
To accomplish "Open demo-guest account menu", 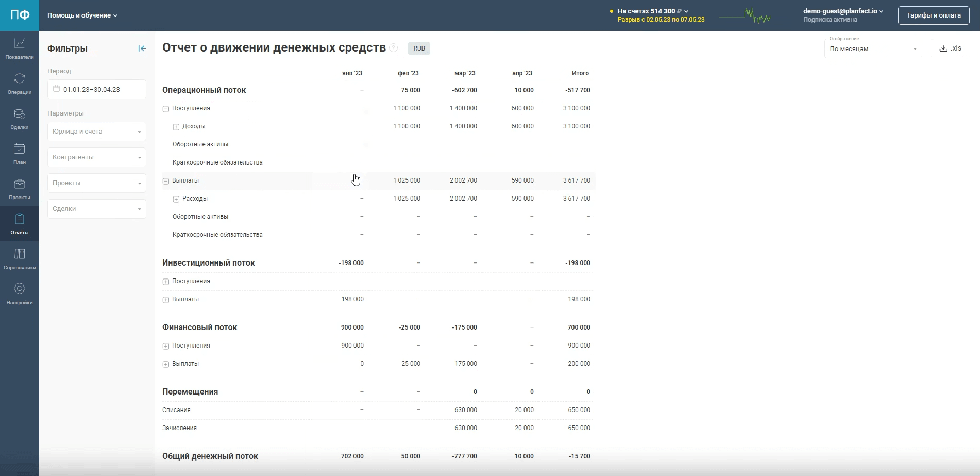I will click(843, 11).
